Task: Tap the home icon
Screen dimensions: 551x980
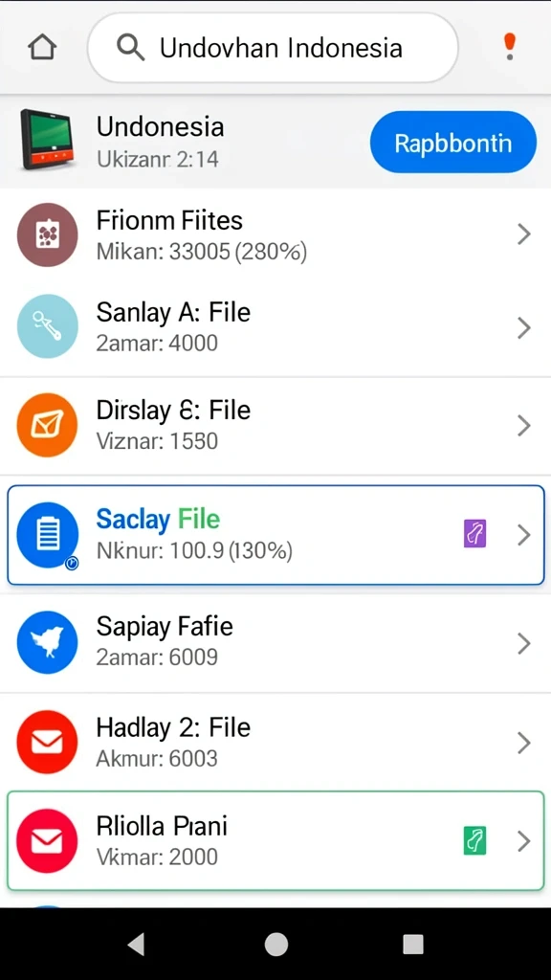Action: click(x=42, y=48)
